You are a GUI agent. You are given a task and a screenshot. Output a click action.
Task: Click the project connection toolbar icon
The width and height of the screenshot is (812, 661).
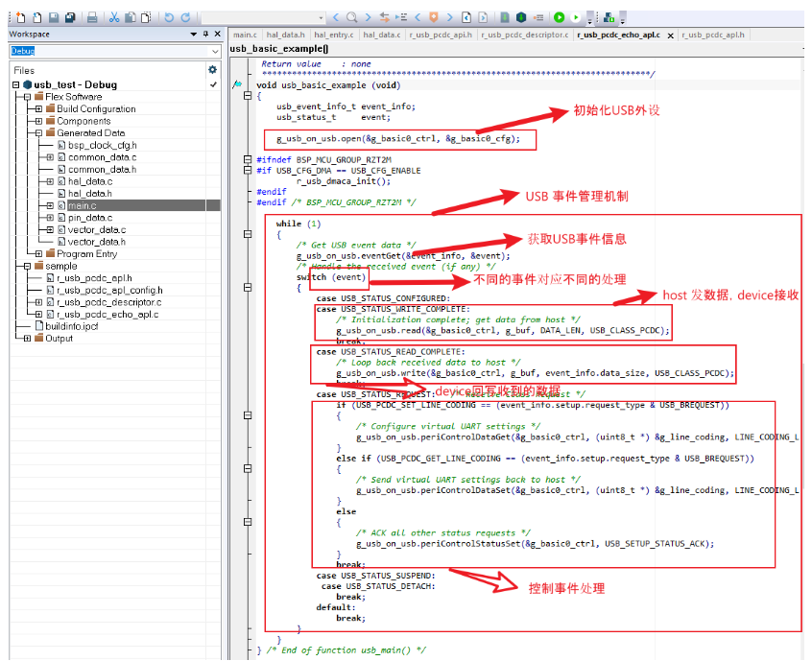coord(609,17)
